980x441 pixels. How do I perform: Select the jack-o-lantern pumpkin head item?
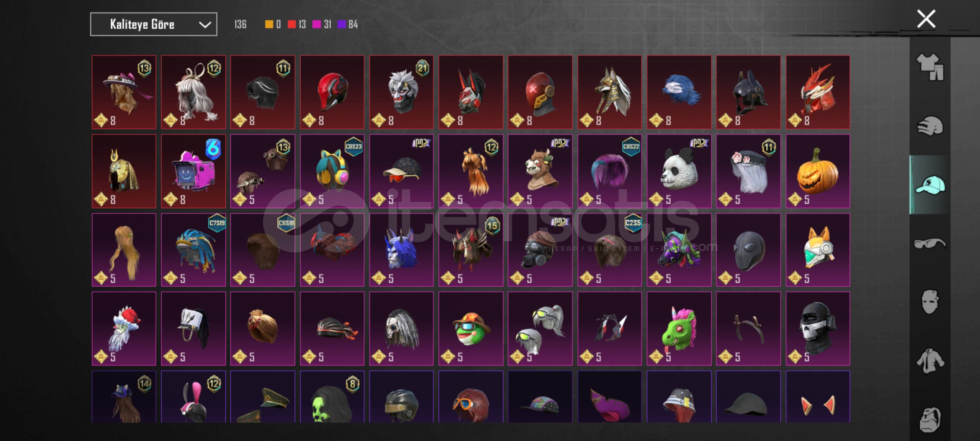point(817,171)
